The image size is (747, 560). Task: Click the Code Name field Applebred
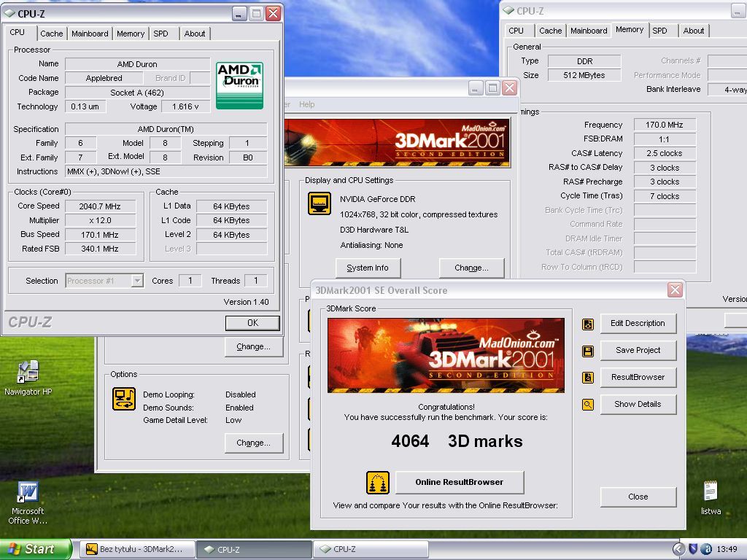[x=104, y=78]
